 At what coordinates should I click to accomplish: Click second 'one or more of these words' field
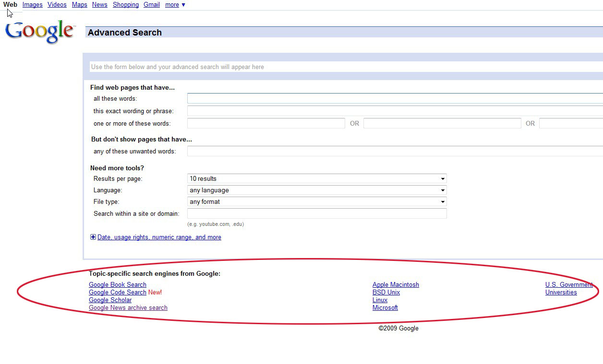442,123
